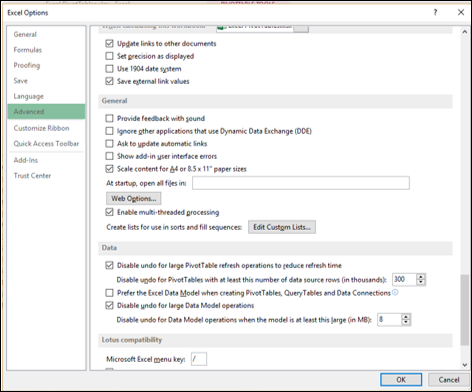Enable Prefer the Excel Data Model option
Image resolution: width=472 pixels, height=392 pixels.
pos(109,293)
